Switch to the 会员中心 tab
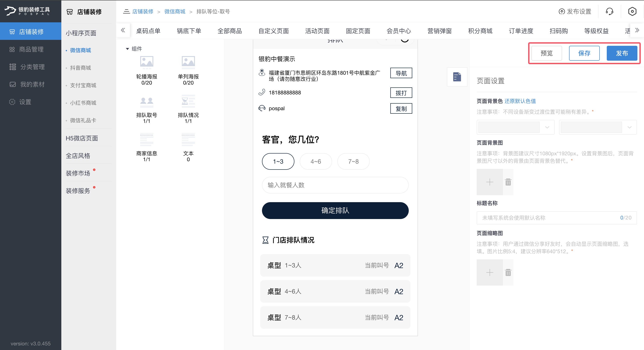 [x=399, y=31]
